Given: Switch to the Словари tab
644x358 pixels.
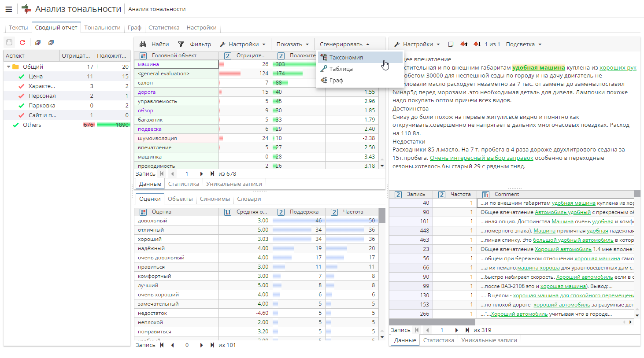Looking at the screenshot, I should pyautogui.click(x=249, y=199).
